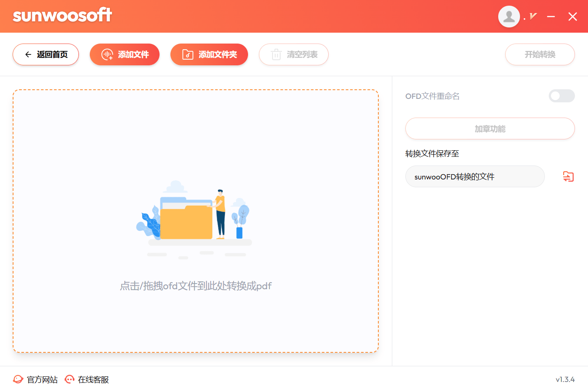Start conversion with 开始转换
The image size is (588, 392).
[x=540, y=54]
